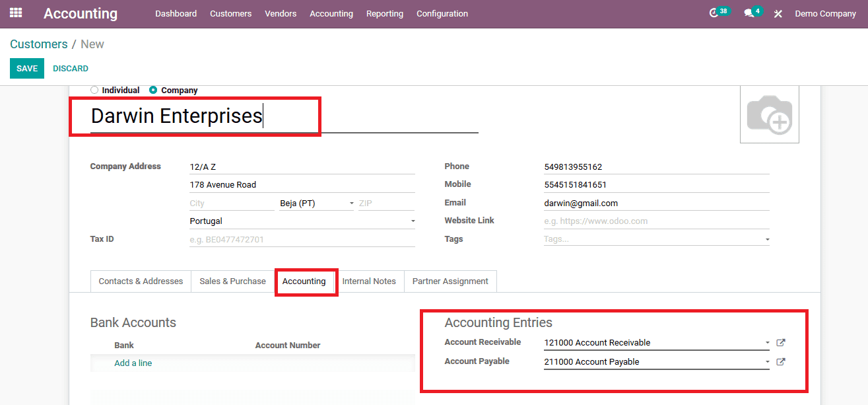Screen dimensions: 868x405
Task: Click the debug tools wrench icon
Action: [x=778, y=13]
